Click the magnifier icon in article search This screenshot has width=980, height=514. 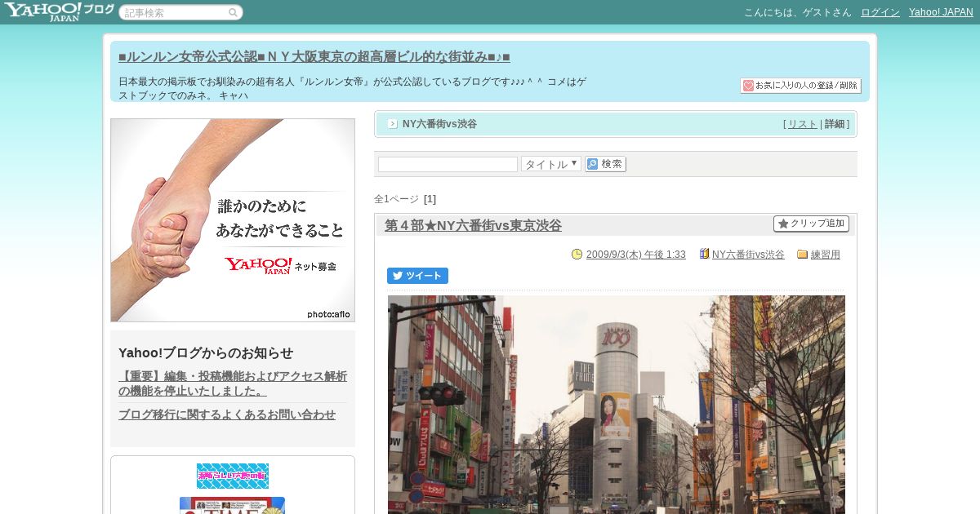[233, 13]
